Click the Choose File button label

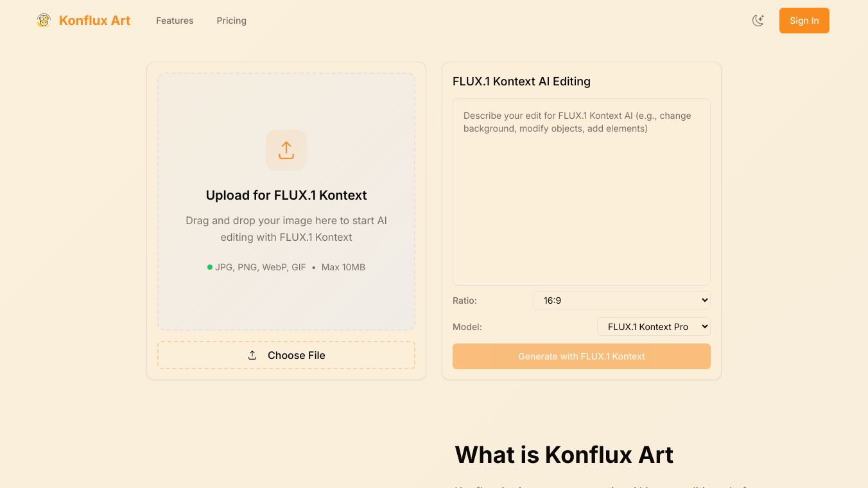coord(297,355)
